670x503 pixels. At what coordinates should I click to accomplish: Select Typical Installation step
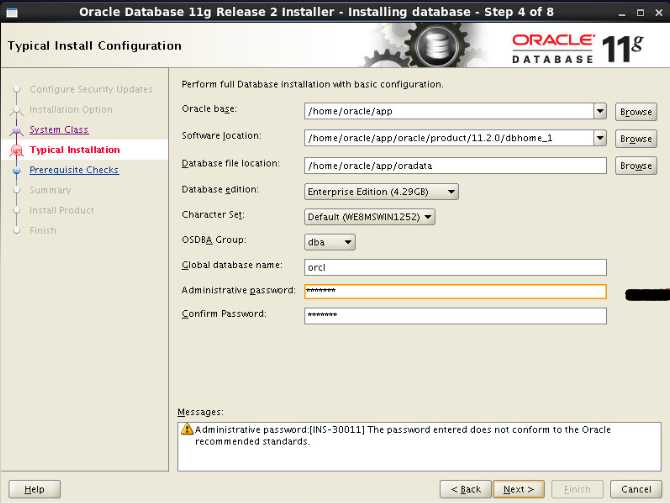pos(75,150)
